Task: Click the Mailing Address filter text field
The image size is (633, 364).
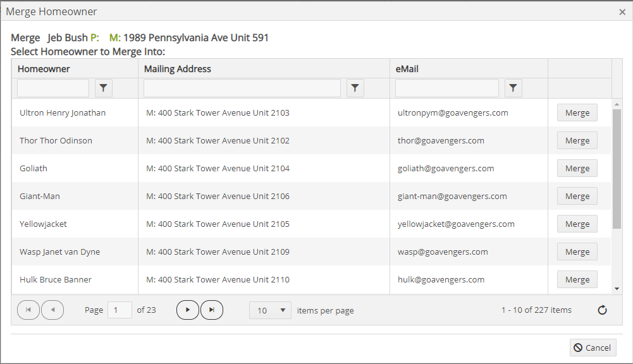Action: pyautogui.click(x=242, y=88)
